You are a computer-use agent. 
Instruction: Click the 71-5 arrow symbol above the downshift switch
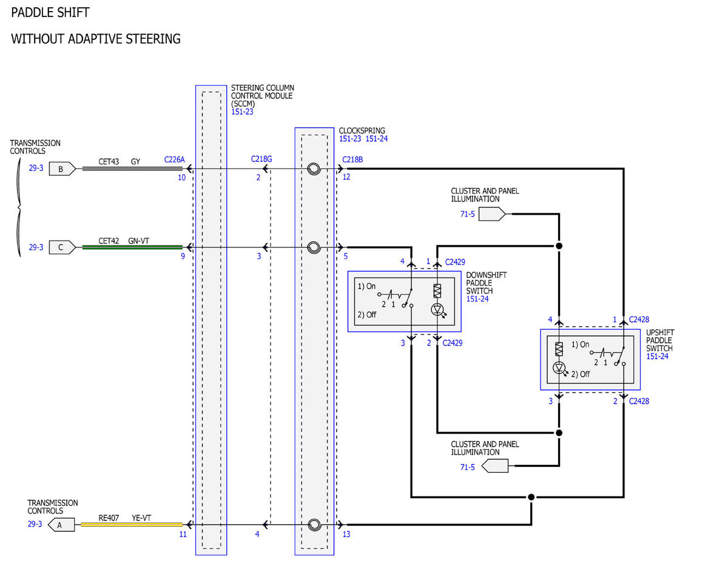(492, 214)
